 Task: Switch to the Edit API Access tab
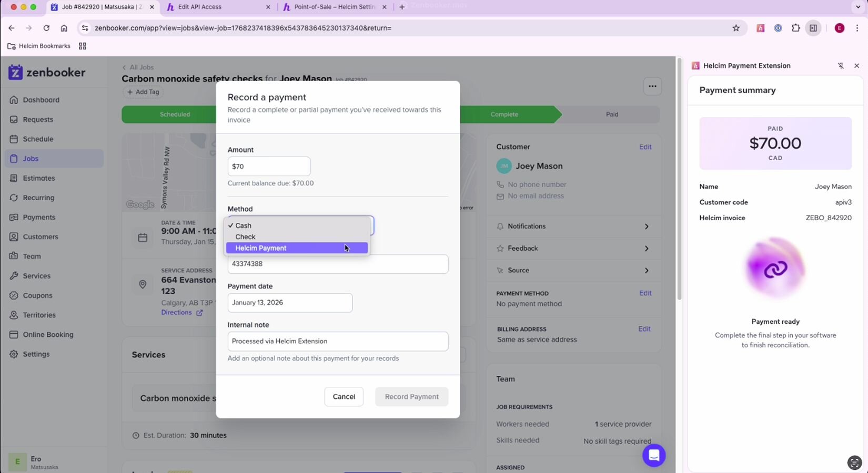point(218,7)
